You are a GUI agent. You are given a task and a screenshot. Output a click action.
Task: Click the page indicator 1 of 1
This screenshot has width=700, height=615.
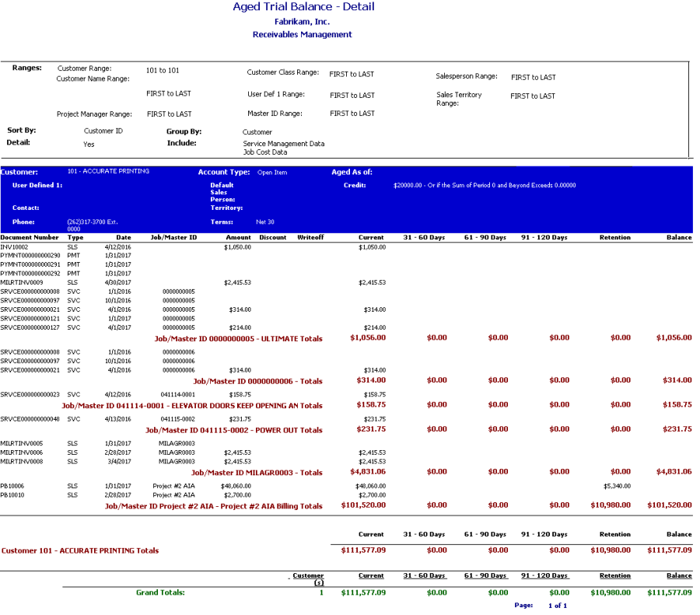click(558, 606)
